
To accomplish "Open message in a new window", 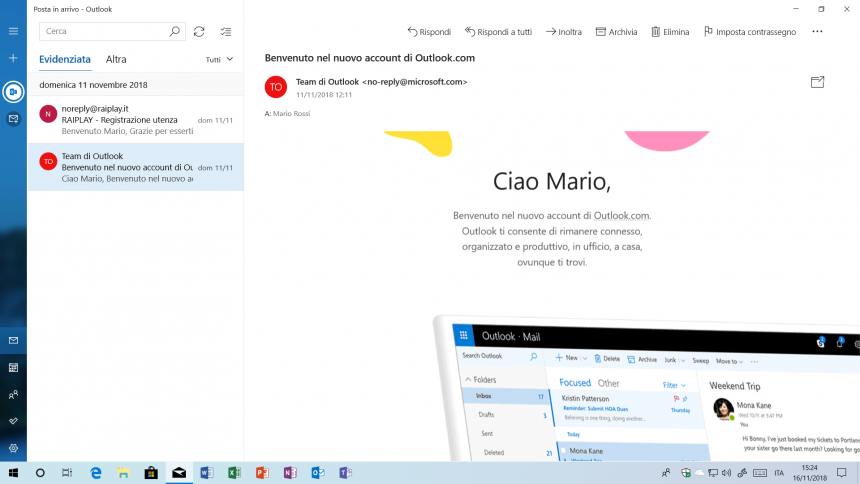I will [x=817, y=82].
